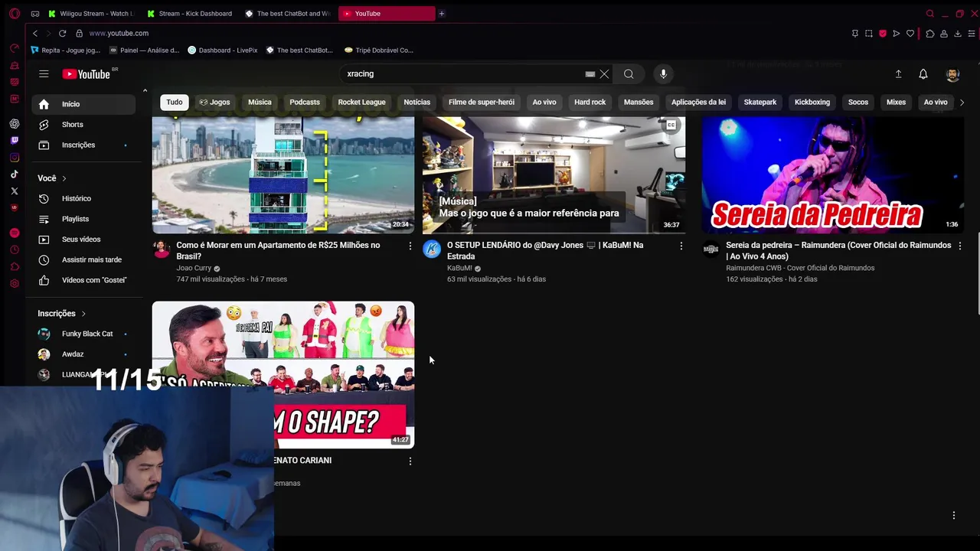Open options for Joao Curry apartment video
The height and width of the screenshot is (551, 980).
[x=410, y=246]
